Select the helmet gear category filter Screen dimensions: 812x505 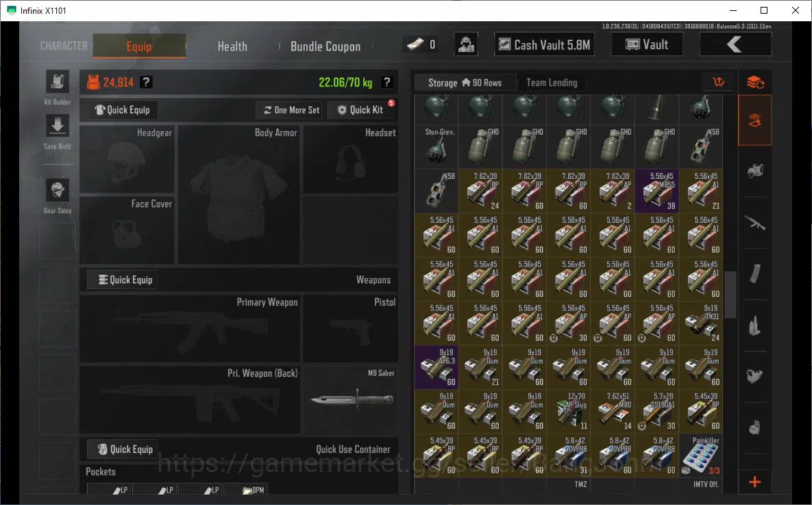coord(755,171)
